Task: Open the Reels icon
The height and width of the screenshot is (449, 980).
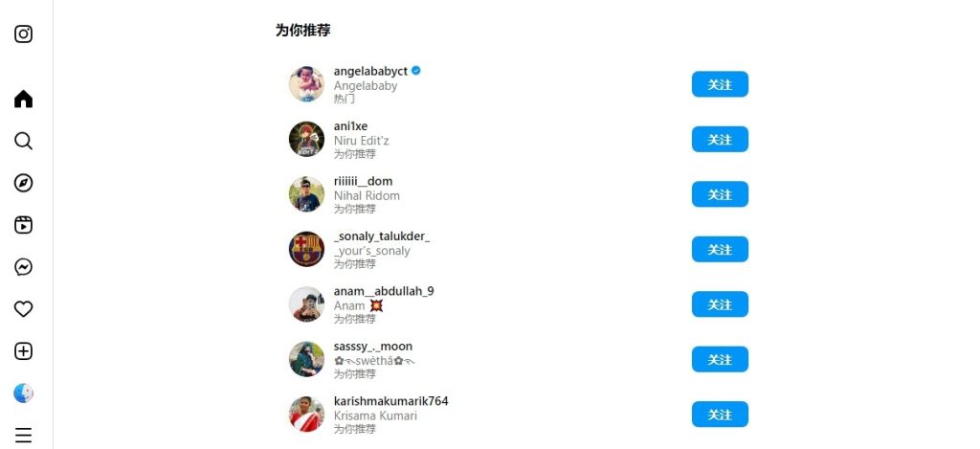Action: (23, 224)
